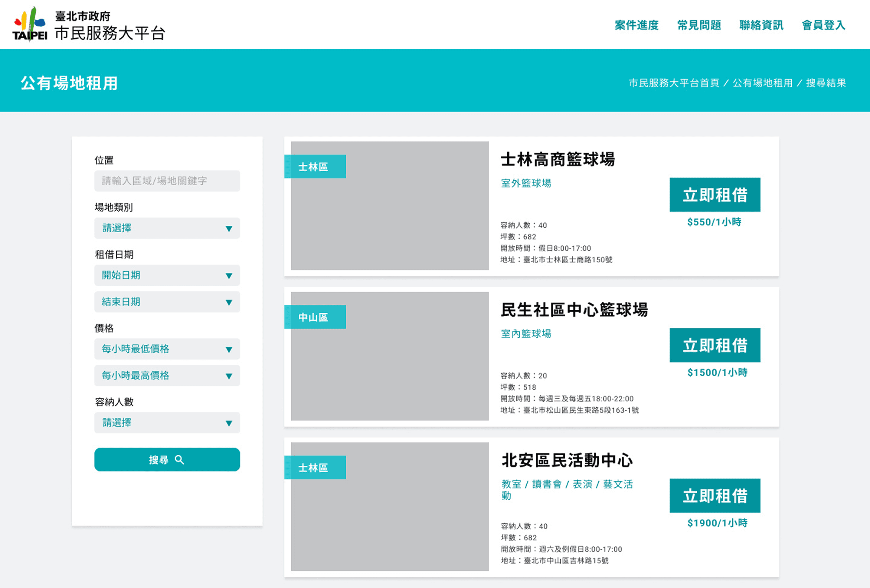Go to 聯絡資訊 contact page
Screen dimensions: 870x588
[x=761, y=25]
